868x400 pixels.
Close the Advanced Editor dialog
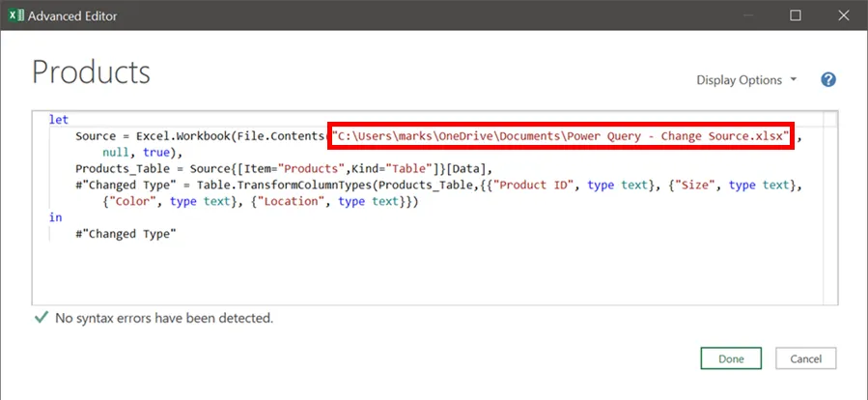coord(840,14)
